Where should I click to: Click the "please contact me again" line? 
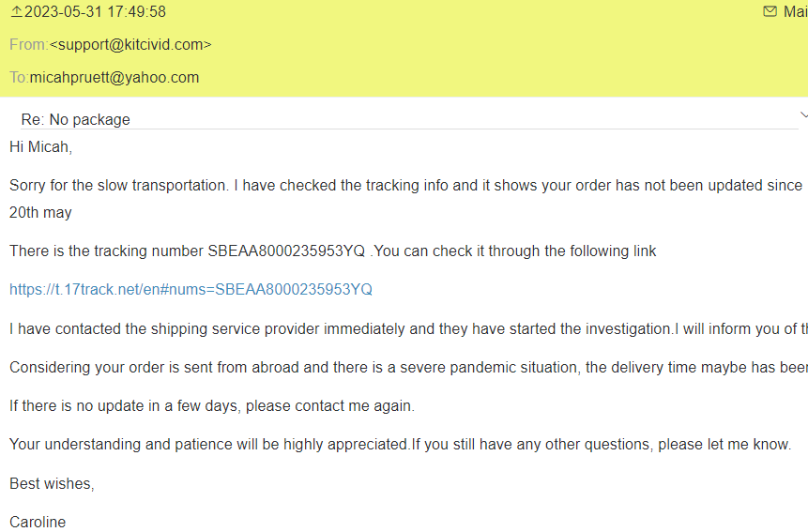tap(211, 405)
